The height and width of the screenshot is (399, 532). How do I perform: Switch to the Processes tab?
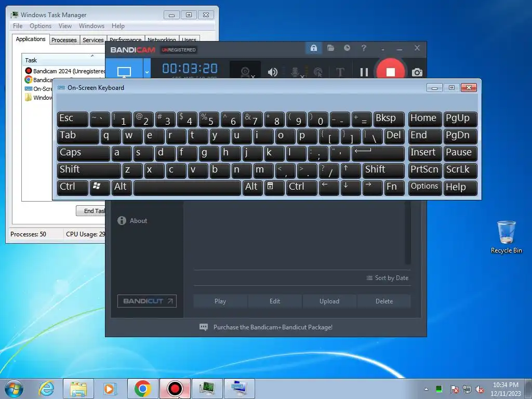click(x=64, y=39)
